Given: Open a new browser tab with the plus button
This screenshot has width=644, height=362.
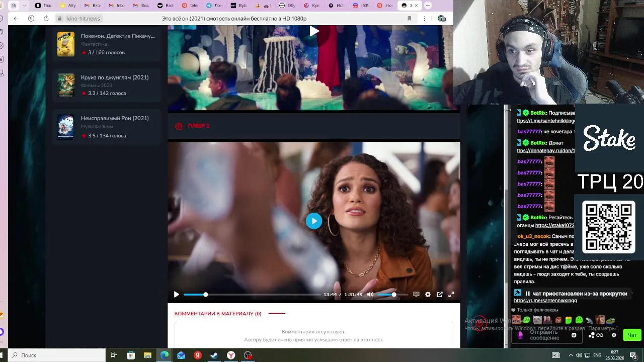Looking at the screenshot, I should (x=428, y=6).
